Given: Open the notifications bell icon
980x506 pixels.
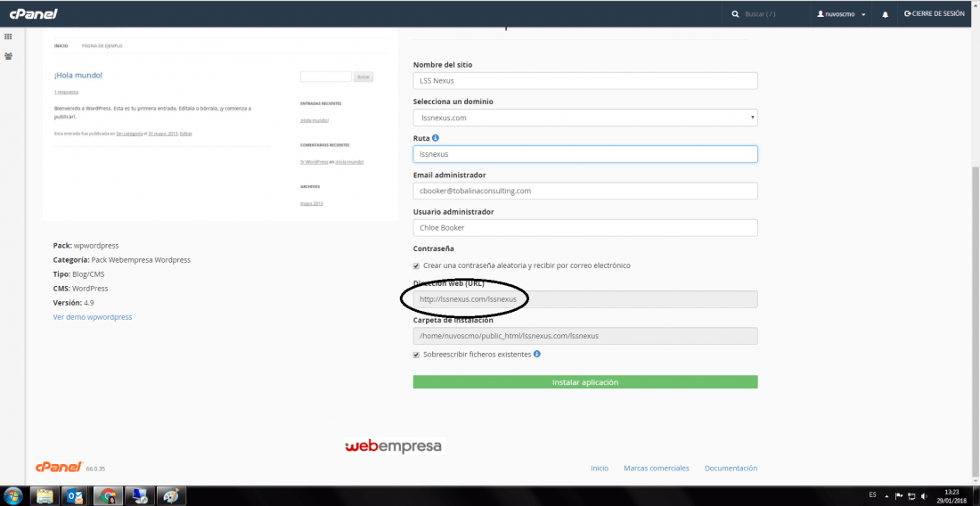Looking at the screenshot, I should click(885, 14).
